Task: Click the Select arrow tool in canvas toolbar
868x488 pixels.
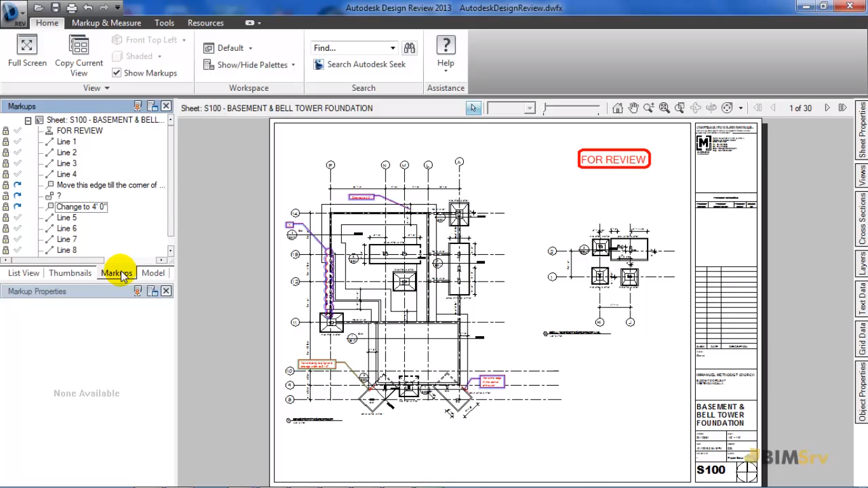Action: click(x=473, y=108)
